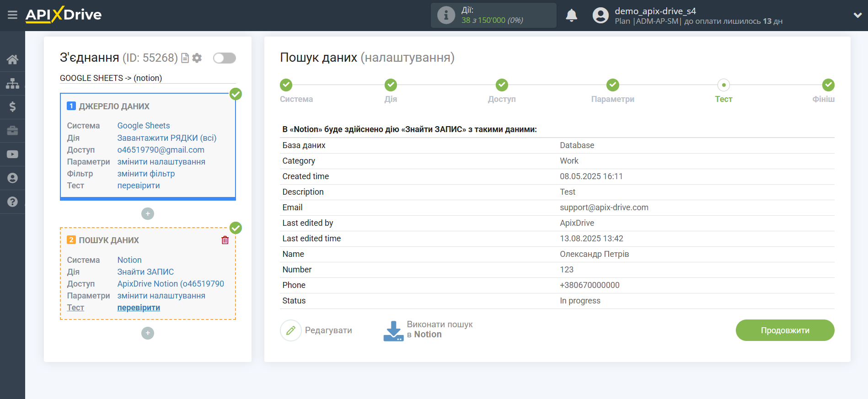Open Знайти ЗАПИС action link
The width and height of the screenshot is (868, 399).
click(145, 272)
